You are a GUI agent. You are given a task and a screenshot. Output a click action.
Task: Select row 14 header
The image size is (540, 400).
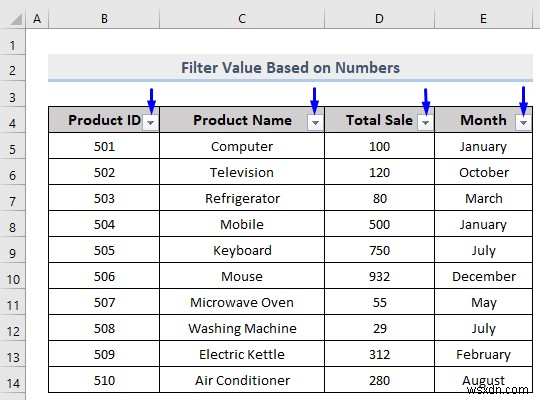[12, 383]
